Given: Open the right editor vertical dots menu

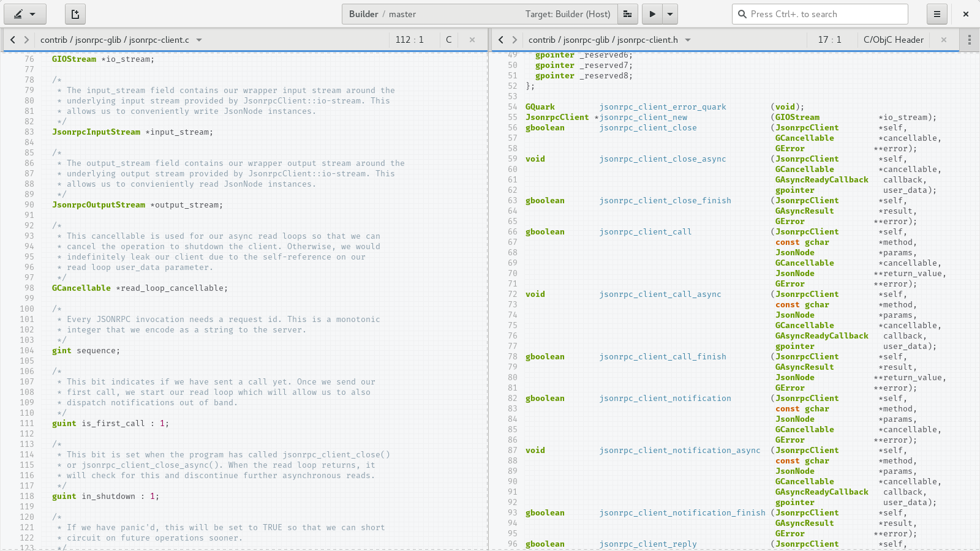Looking at the screenshot, I should (970, 40).
